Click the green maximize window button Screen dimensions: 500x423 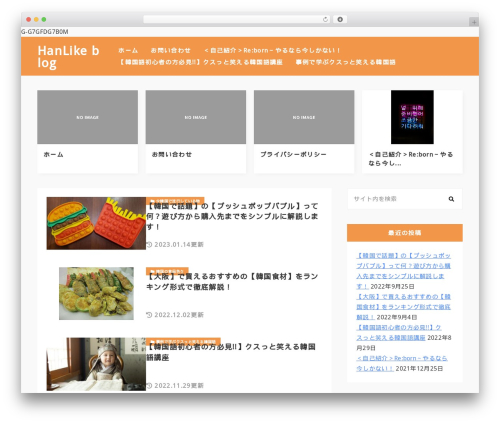(44, 19)
